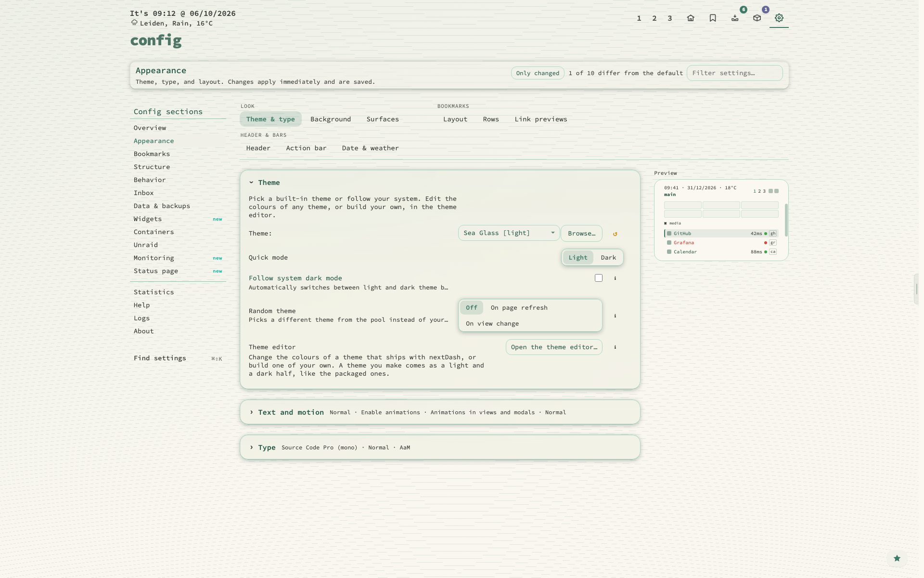The width and height of the screenshot is (924, 578).
Task: Open the theme editor… button
Action: pyautogui.click(x=554, y=347)
